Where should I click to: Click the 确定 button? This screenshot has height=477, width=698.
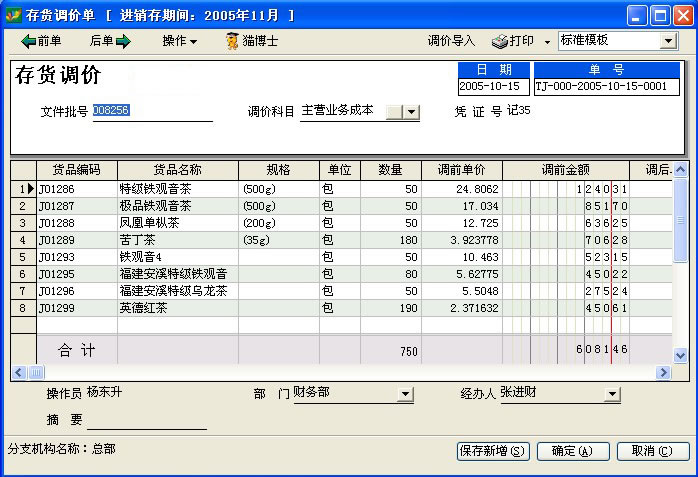pos(572,451)
